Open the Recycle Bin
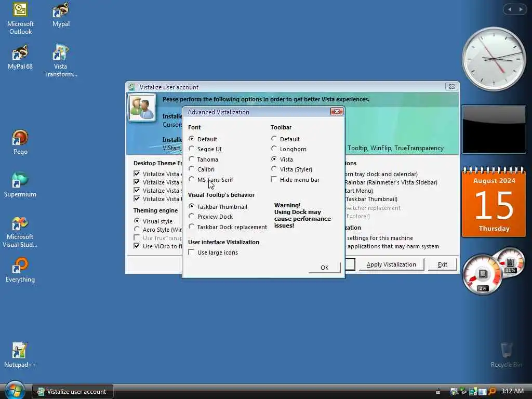This screenshot has width=532, height=399. click(x=506, y=355)
